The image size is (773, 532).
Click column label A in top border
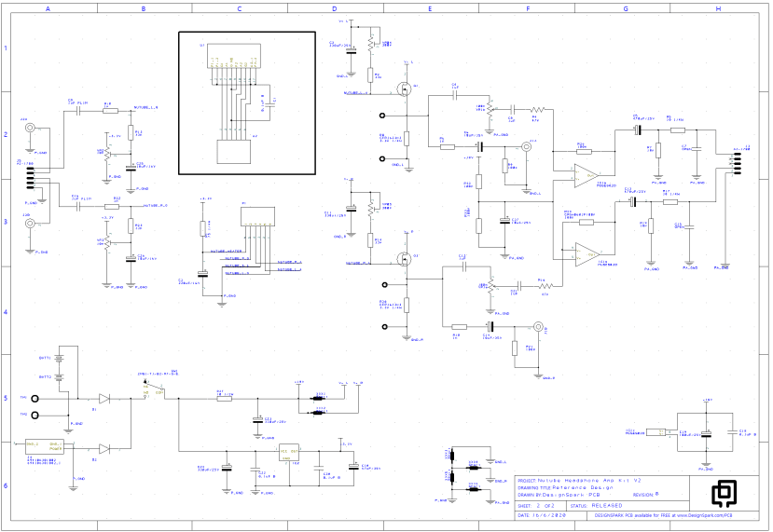pos(48,8)
